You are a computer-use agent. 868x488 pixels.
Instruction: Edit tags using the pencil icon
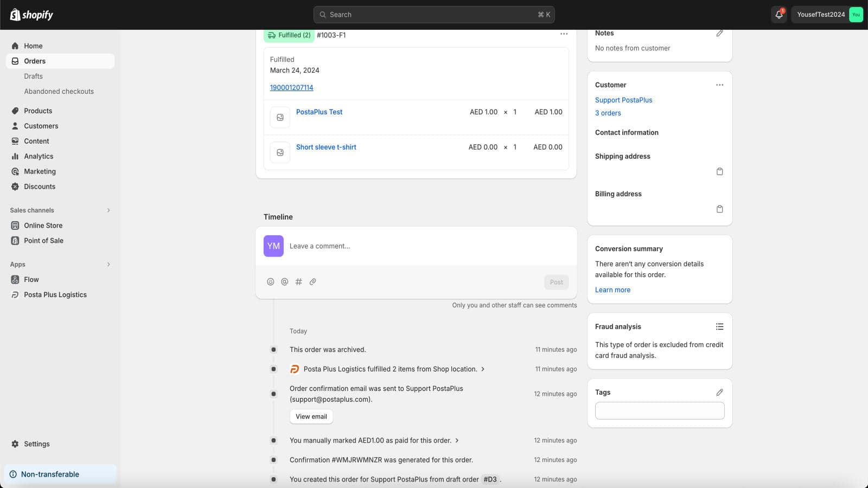[x=719, y=393]
